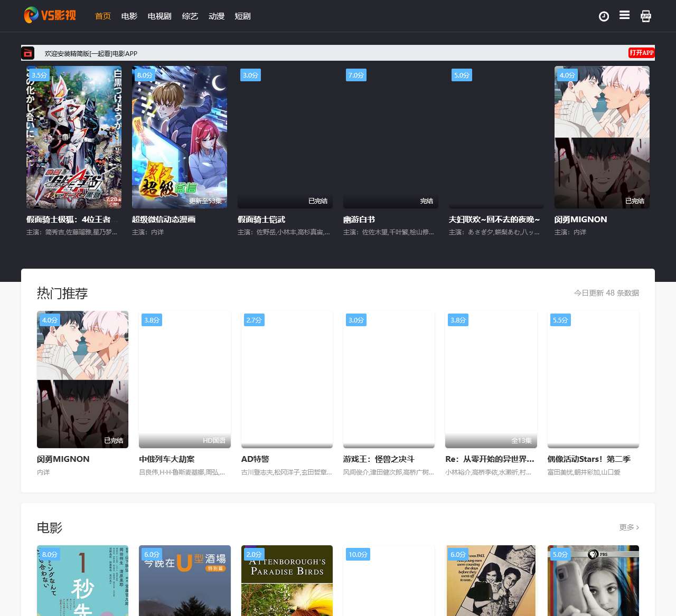
Task: Click the 偶像活动Stars！第二季 poster
Action: point(593,379)
